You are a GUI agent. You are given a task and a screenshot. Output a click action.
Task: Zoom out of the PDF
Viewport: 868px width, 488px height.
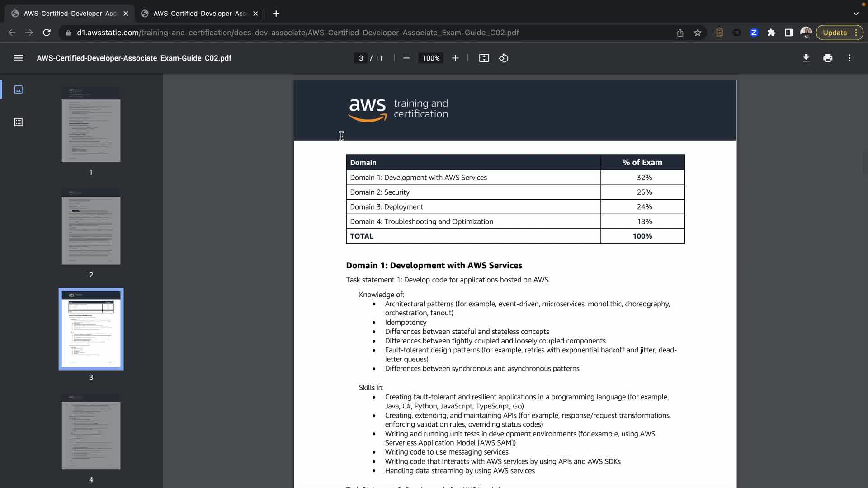coord(406,58)
